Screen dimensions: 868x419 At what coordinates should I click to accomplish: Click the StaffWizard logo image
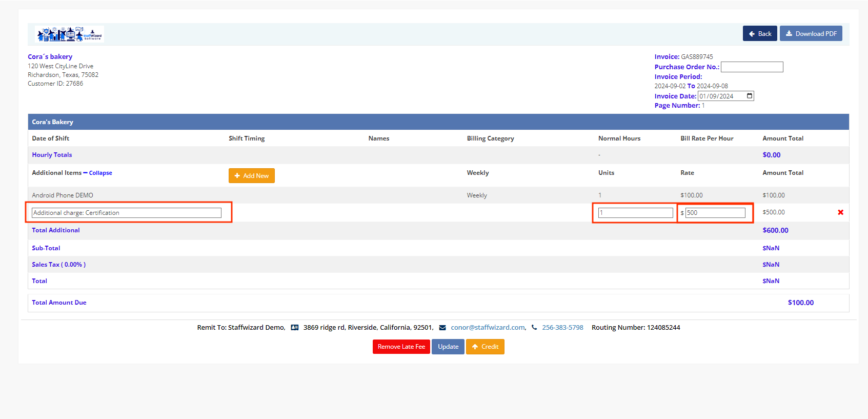69,34
